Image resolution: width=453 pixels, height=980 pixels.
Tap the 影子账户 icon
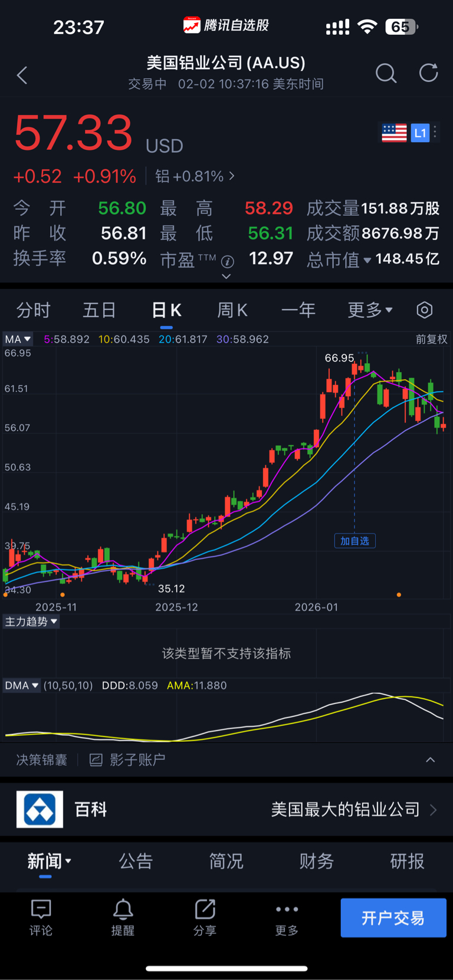click(96, 760)
